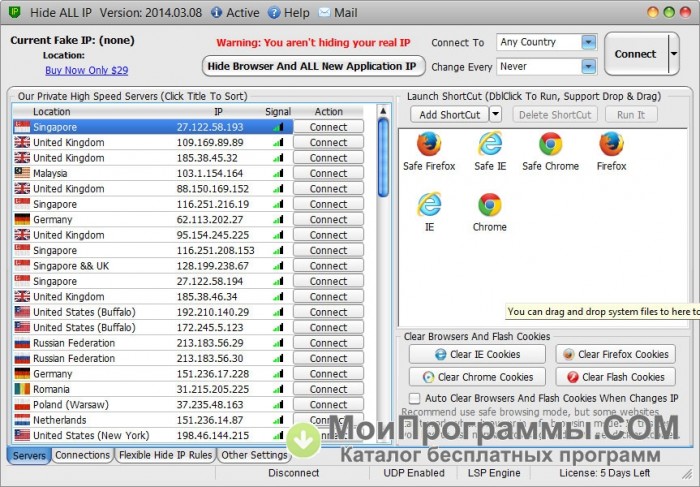700x487 pixels.
Task: Sort servers by IP column header
Action: (x=218, y=112)
